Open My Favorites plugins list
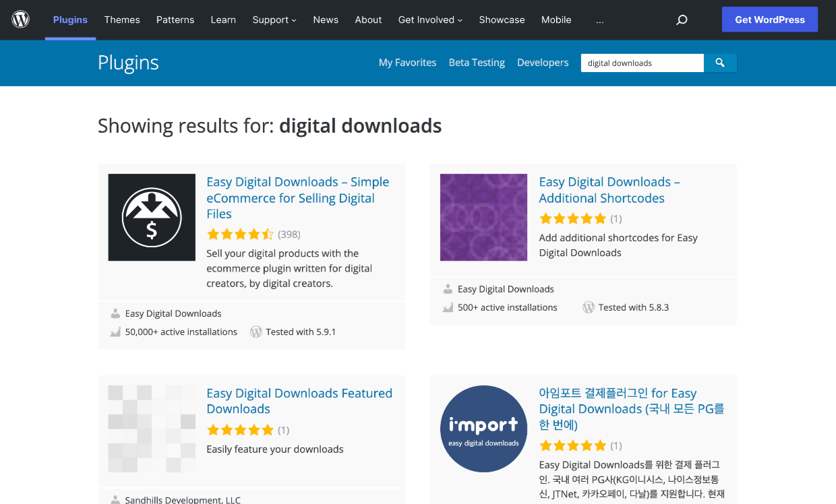 click(407, 63)
